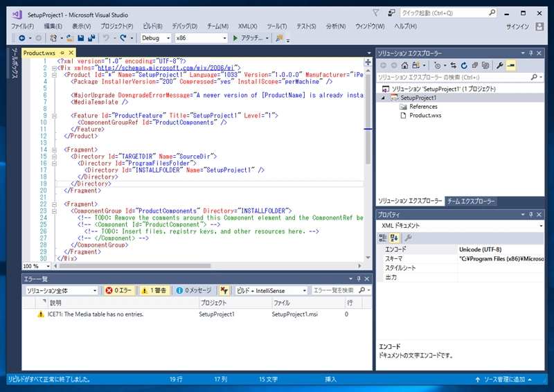Screen dimensions: 554x392
Task: Select the ICE71 Media table warning row
Action: [x=197, y=314]
